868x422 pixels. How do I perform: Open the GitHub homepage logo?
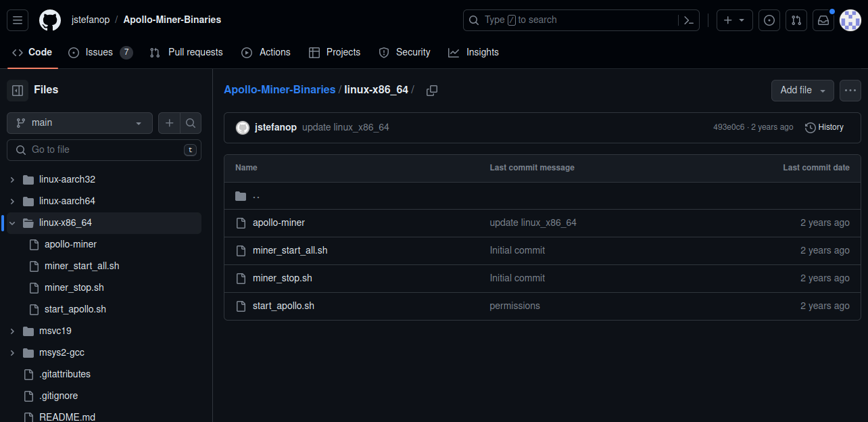tap(50, 20)
